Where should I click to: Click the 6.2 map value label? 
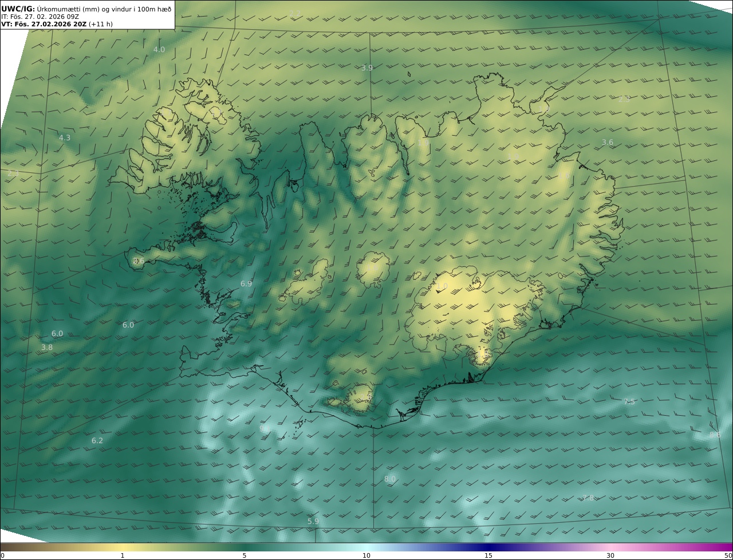97,441
